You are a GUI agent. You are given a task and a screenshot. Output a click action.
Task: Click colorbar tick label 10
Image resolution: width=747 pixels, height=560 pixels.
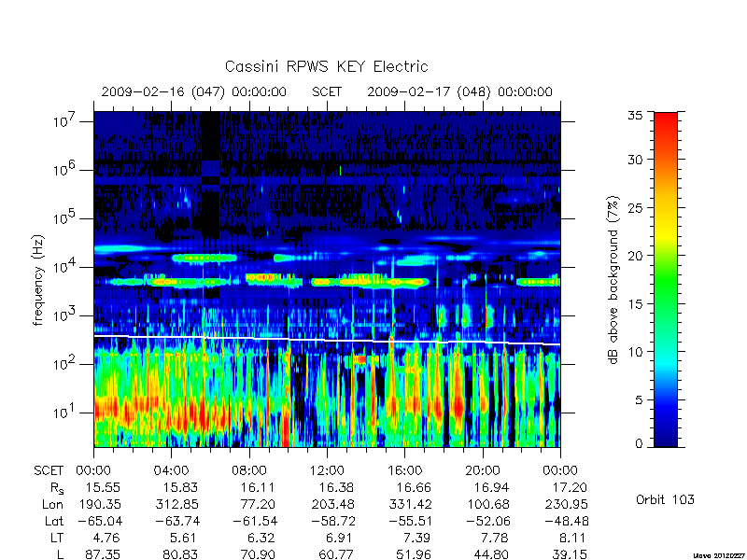635,352
